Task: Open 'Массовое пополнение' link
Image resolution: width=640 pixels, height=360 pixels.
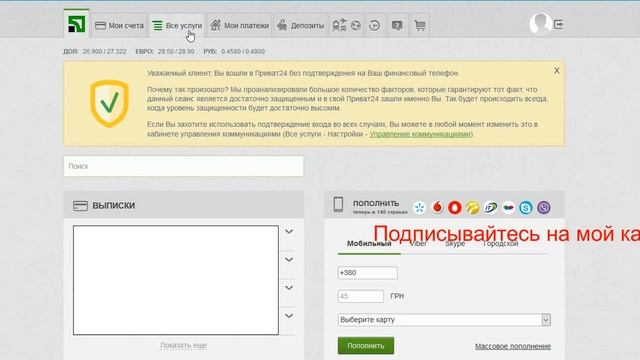Action: [513, 346]
